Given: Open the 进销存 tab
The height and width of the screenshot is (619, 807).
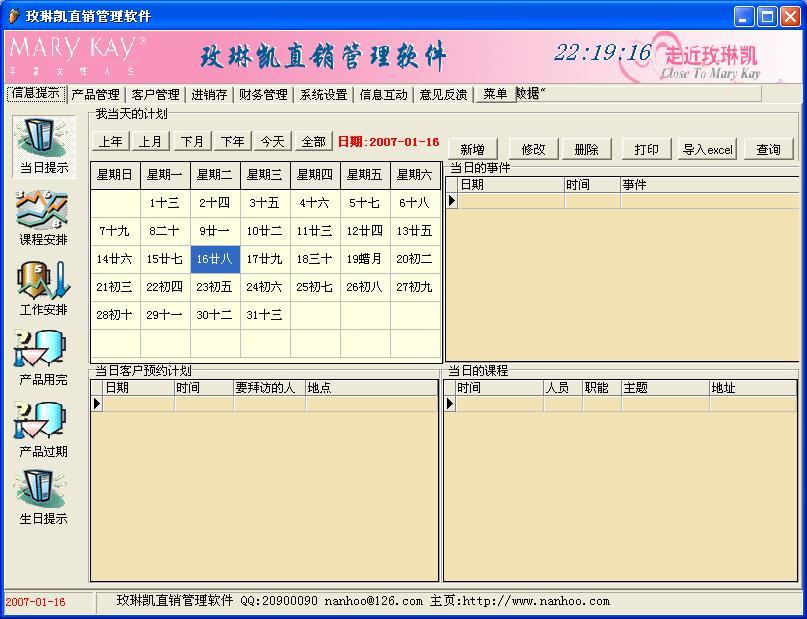Looking at the screenshot, I should click(209, 95).
